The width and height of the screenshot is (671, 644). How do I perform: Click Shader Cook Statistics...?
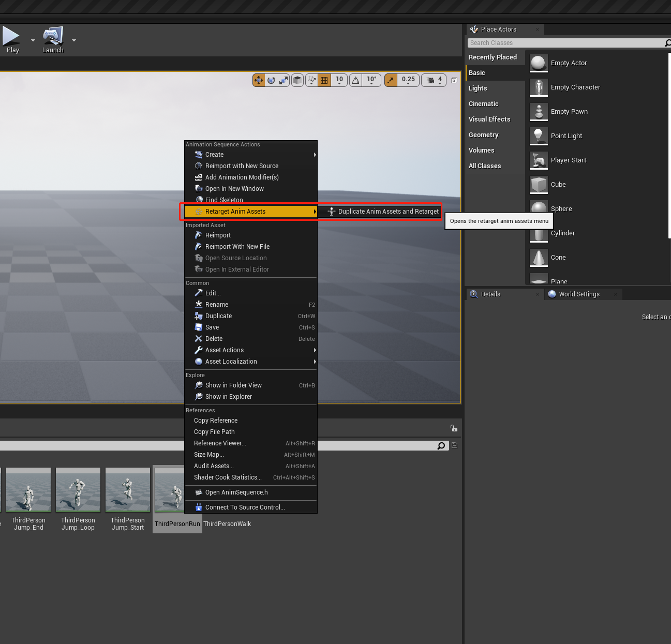coord(251,477)
